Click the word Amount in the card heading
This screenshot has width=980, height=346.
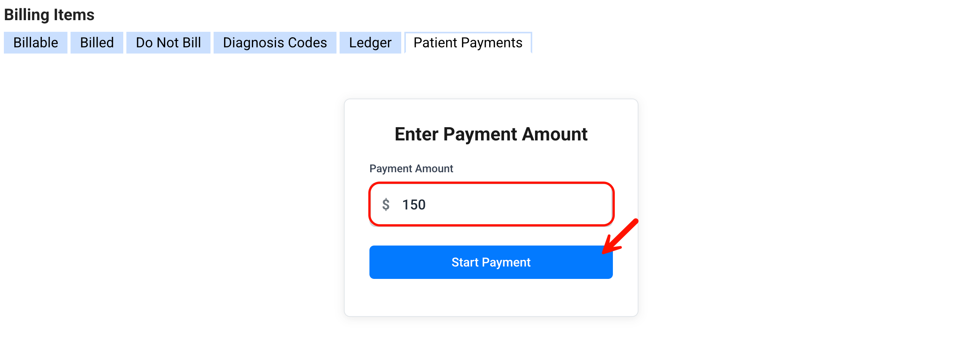pos(555,134)
